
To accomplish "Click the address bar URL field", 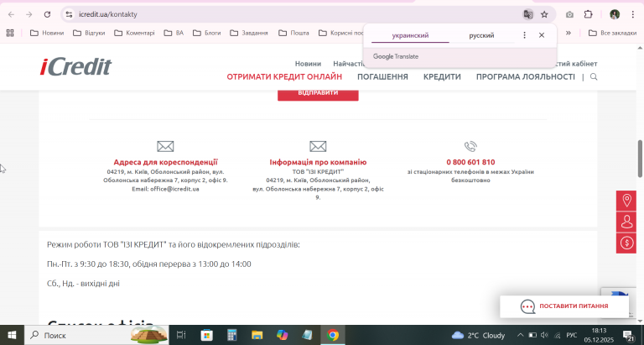I will (x=296, y=14).
